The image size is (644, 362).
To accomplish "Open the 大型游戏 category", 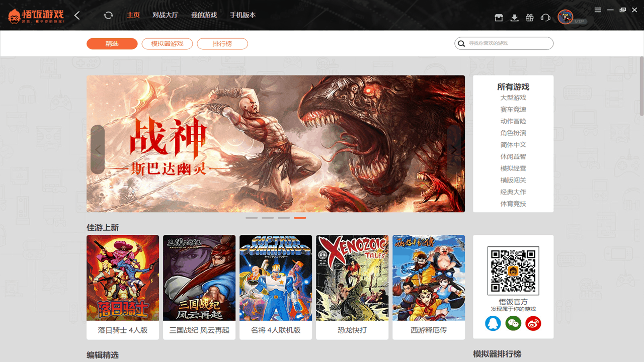I will coord(513,98).
